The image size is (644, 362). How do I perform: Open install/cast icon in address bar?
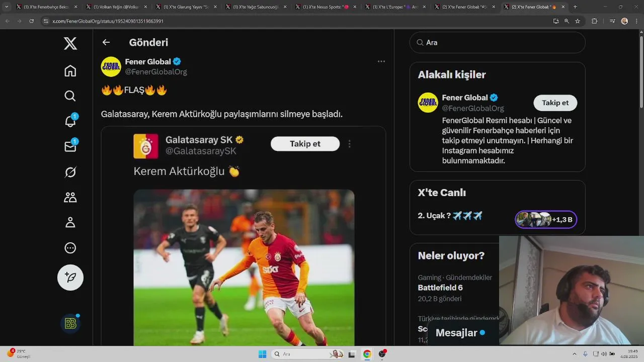pyautogui.click(x=556, y=21)
